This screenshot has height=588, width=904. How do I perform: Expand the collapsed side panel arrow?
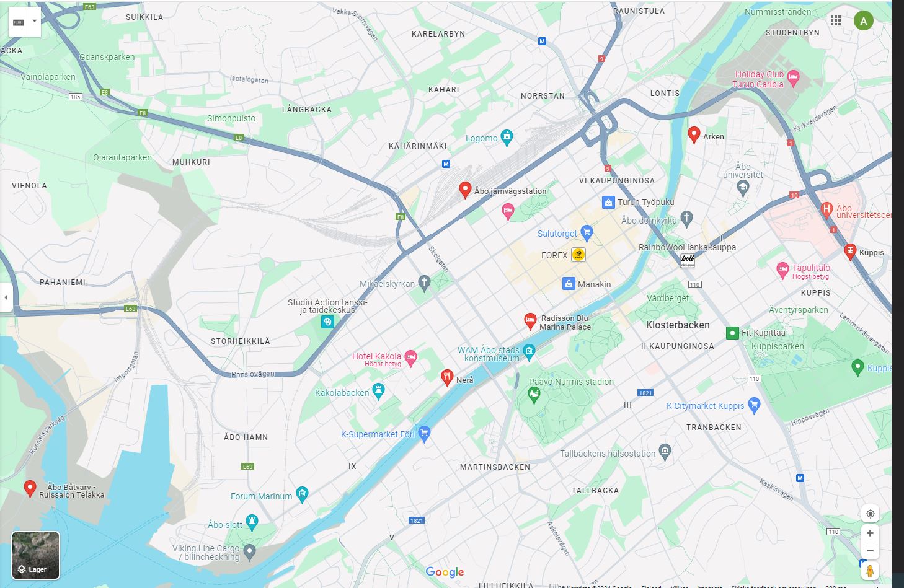click(6, 297)
